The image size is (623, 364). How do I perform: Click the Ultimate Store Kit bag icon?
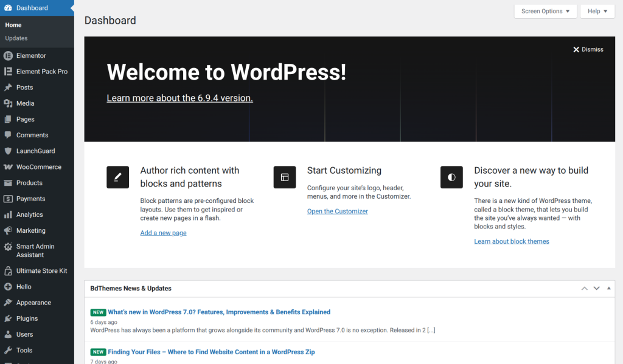pos(8,271)
